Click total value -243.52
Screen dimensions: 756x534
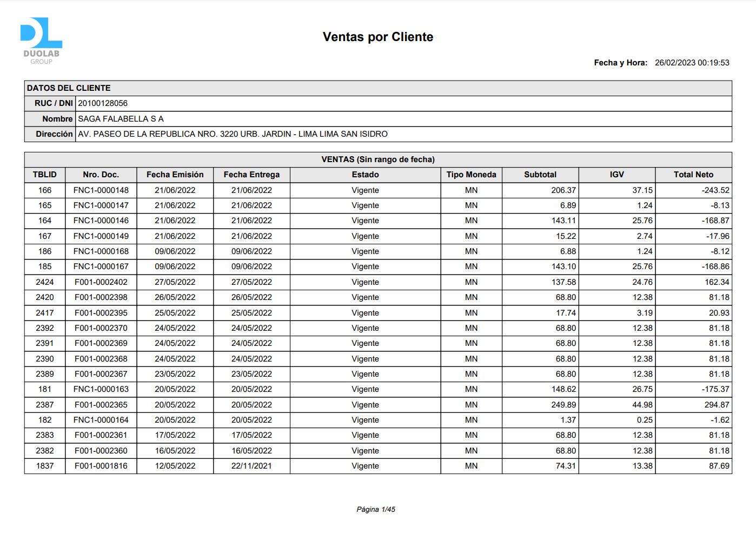tap(715, 190)
